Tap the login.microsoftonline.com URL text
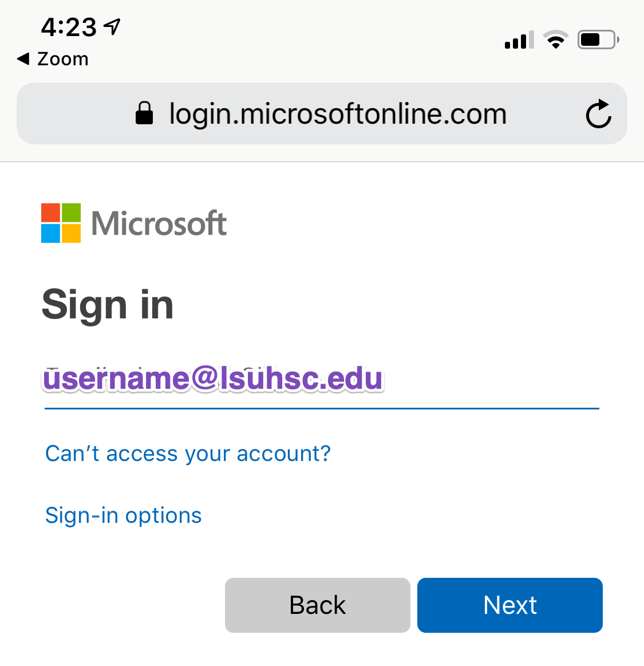The image size is (644, 666). [338, 113]
